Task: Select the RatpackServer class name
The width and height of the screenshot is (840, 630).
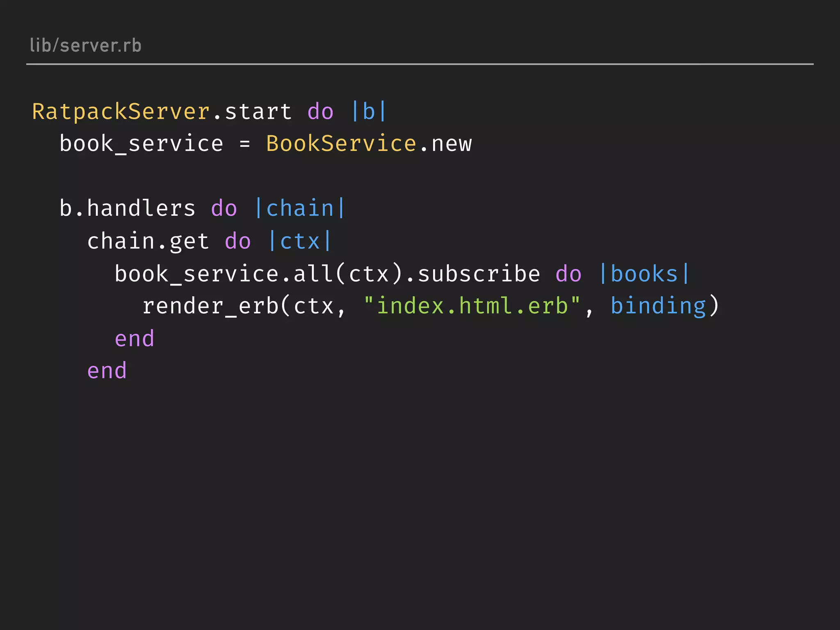Action: [x=121, y=112]
